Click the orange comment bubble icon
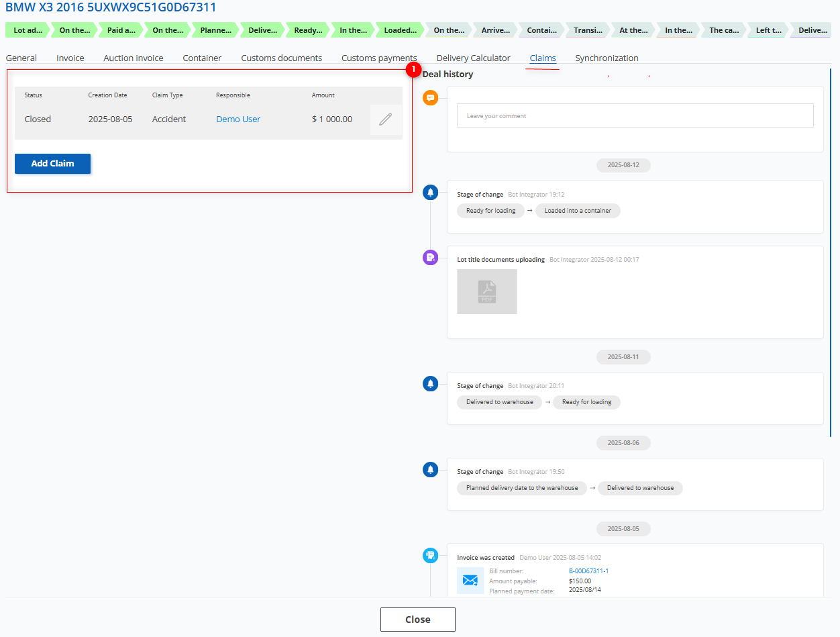This screenshot has width=840, height=637. click(x=431, y=98)
